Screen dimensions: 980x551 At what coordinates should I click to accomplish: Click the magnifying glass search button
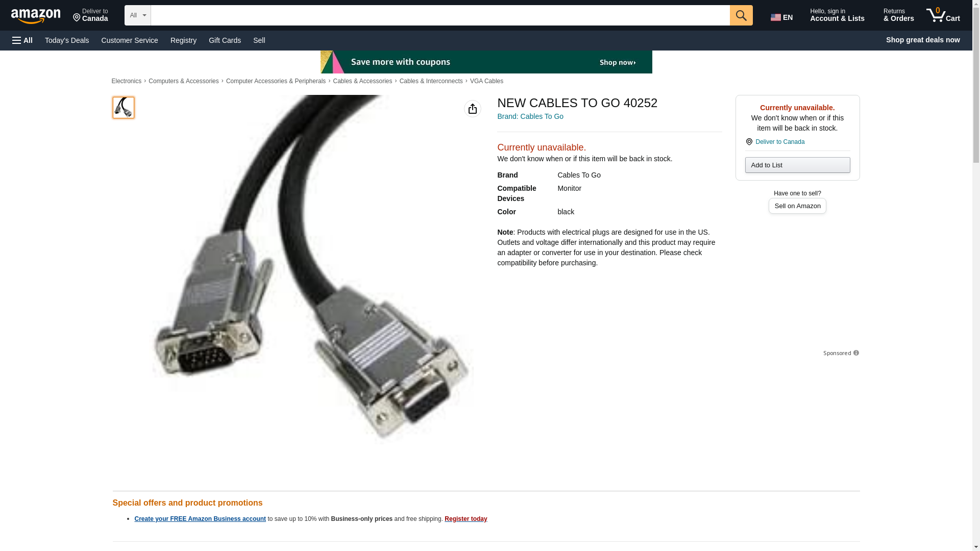(x=741, y=15)
